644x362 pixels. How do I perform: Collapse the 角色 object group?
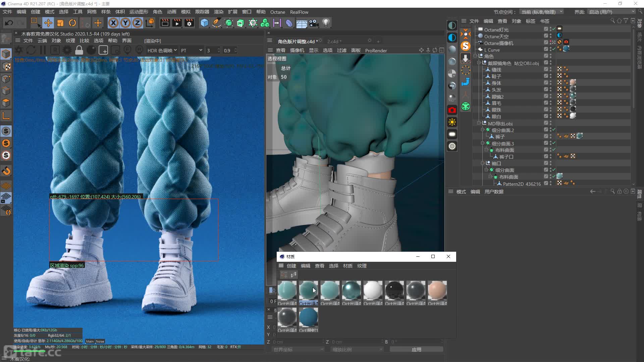pyautogui.click(x=476, y=56)
